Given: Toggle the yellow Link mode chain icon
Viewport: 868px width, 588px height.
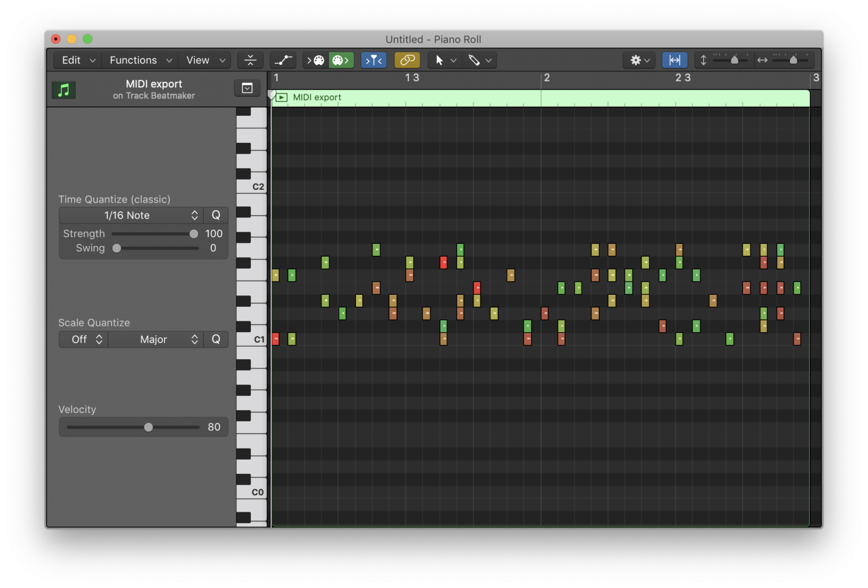Looking at the screenshot, I should (x=407, y=60).
